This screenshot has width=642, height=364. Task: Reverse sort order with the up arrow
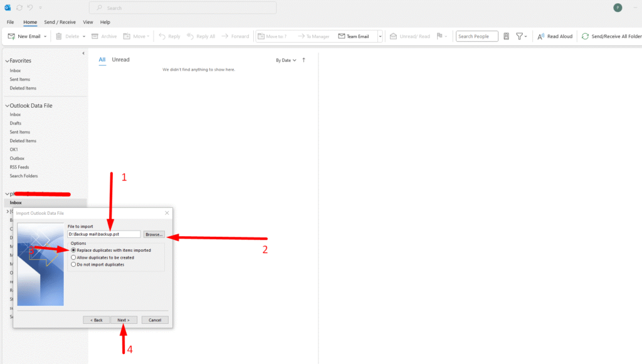pos(304,60)
